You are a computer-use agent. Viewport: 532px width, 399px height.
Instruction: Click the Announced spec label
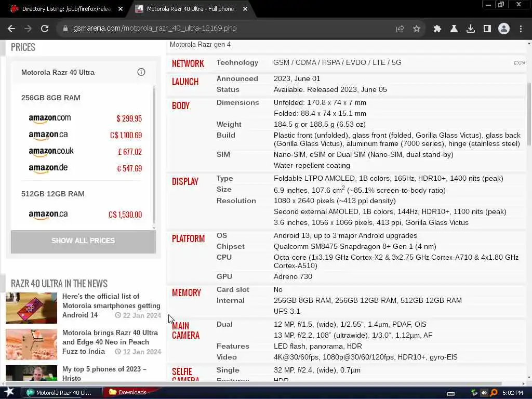(237, 79)
